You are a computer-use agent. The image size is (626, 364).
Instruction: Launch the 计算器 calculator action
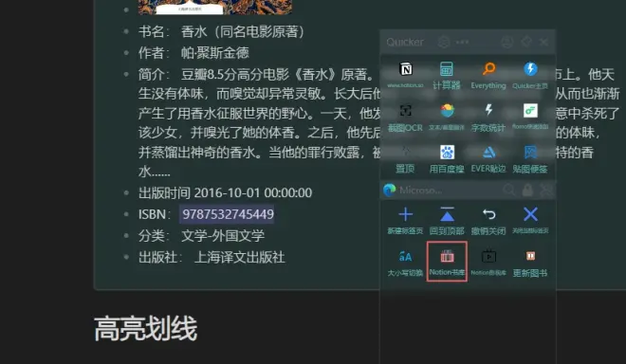click(x=447, y=76)
